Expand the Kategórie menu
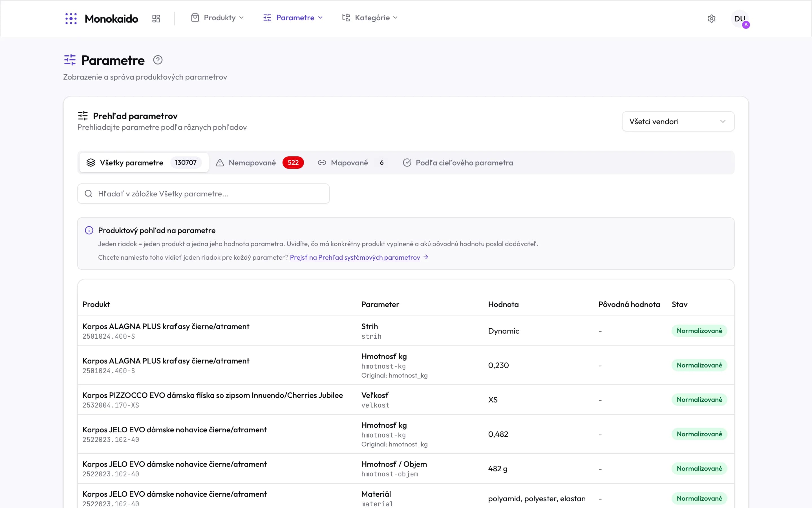Viewport: 812px width, 508px height. click(x=370, y=17)
